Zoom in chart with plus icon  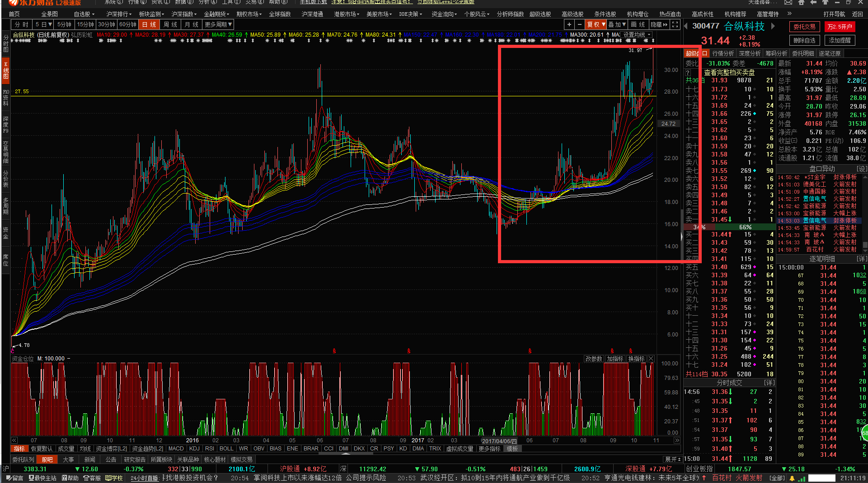pyautogui.click(x=569, y=24)
